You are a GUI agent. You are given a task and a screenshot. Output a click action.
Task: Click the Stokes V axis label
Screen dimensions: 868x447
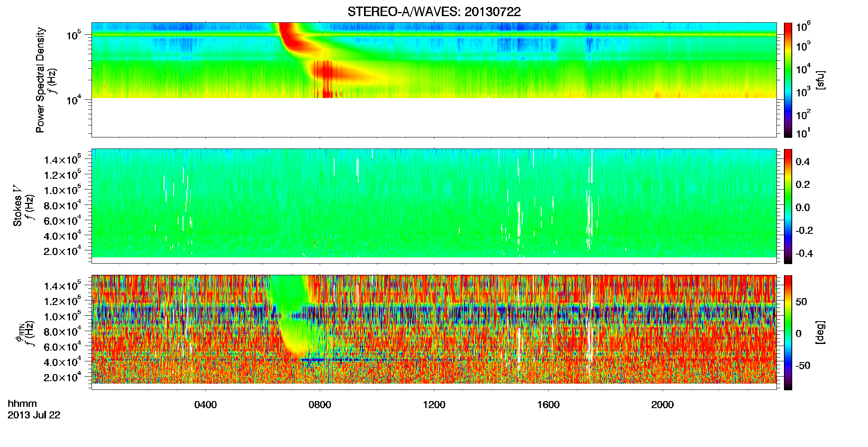tap(18, 206)
